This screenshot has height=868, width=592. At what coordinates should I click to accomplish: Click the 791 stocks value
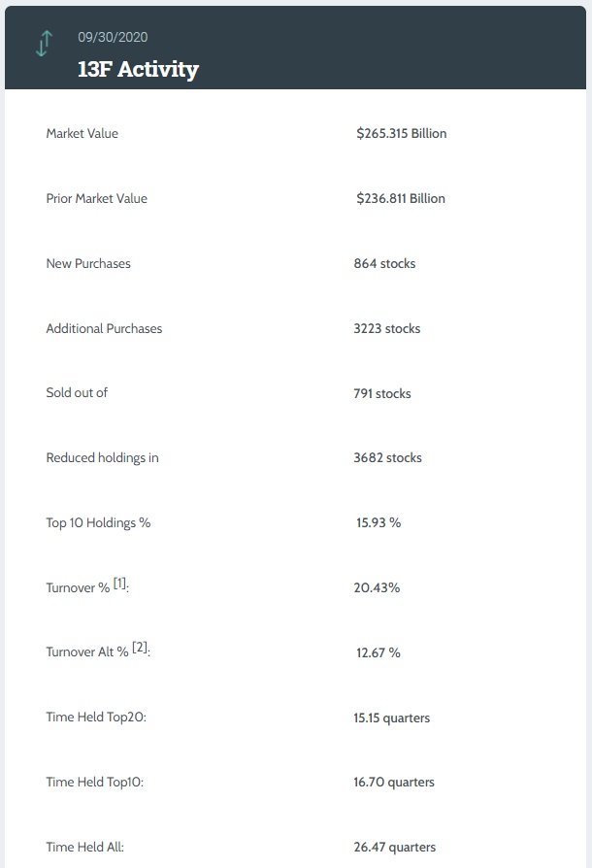(x=382, y=393)
